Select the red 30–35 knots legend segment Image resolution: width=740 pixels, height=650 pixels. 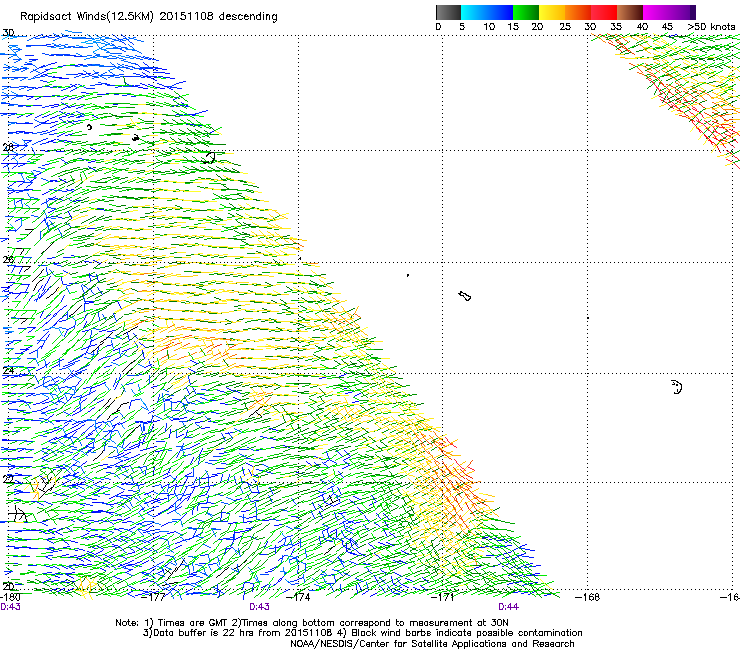click(604, 12)
